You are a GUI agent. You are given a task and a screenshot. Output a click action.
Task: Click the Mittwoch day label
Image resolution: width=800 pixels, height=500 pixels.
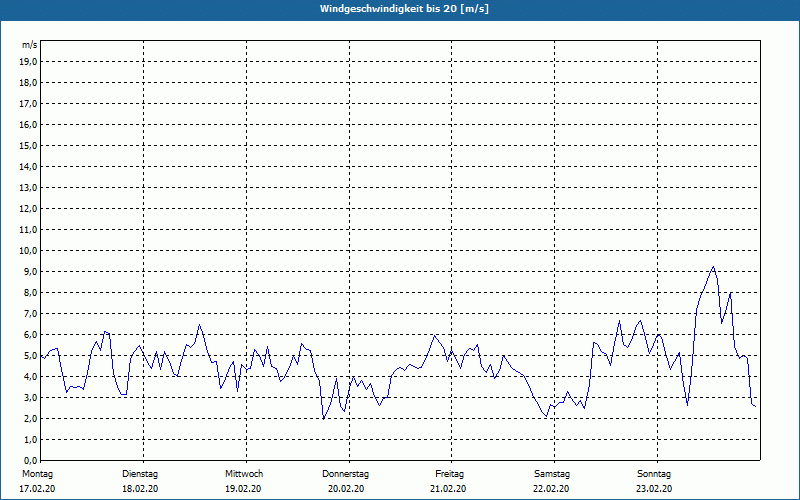[244, 474]
